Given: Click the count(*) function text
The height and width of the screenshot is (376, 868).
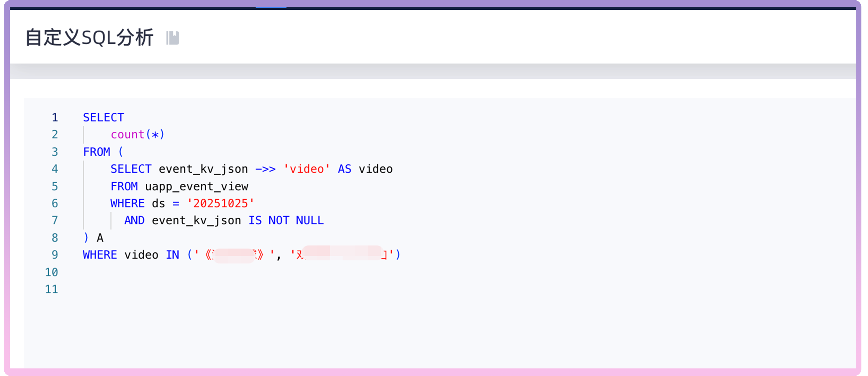Looking at the screenshot, I should pyautogui.click(x=137, y=135).
